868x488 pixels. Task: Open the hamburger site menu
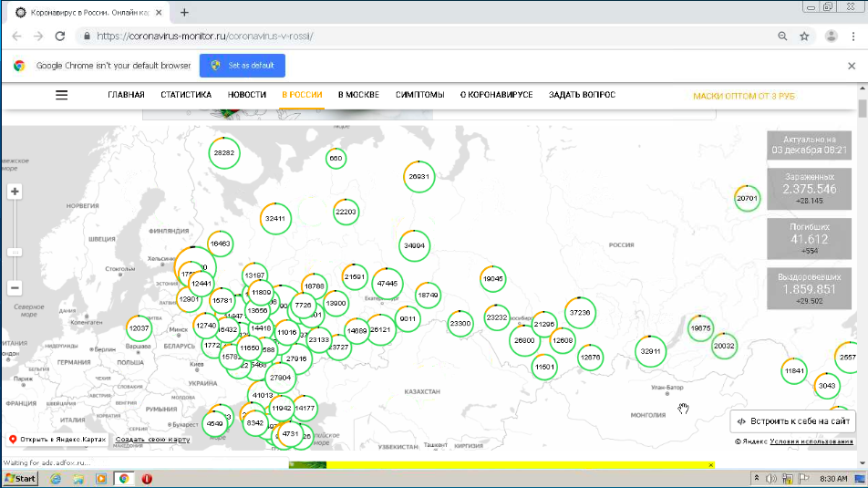(61, 95)
